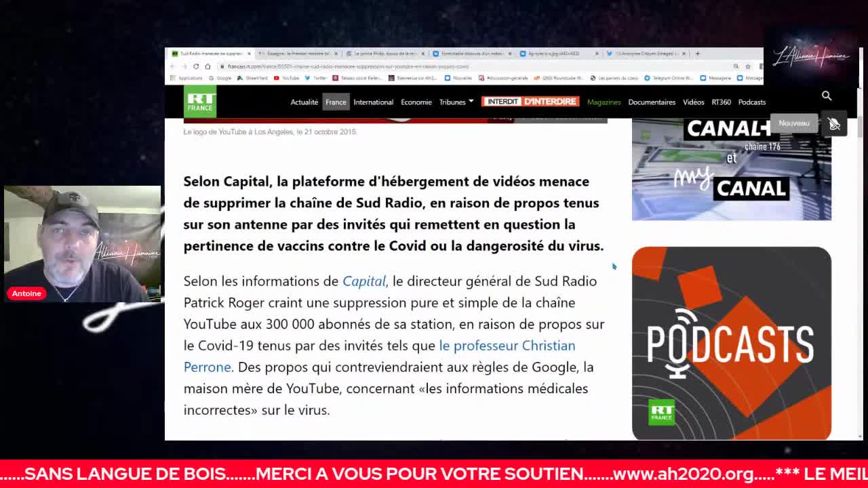Click the muted notification bell icon
Viewport: 868px width, 488px height.
pyautogui.click(x=834, y=124)
